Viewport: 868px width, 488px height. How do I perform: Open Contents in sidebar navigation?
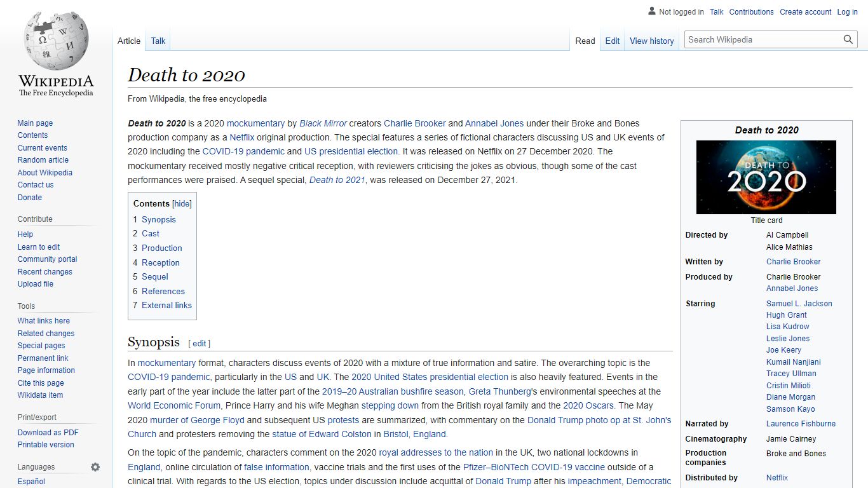32,135
